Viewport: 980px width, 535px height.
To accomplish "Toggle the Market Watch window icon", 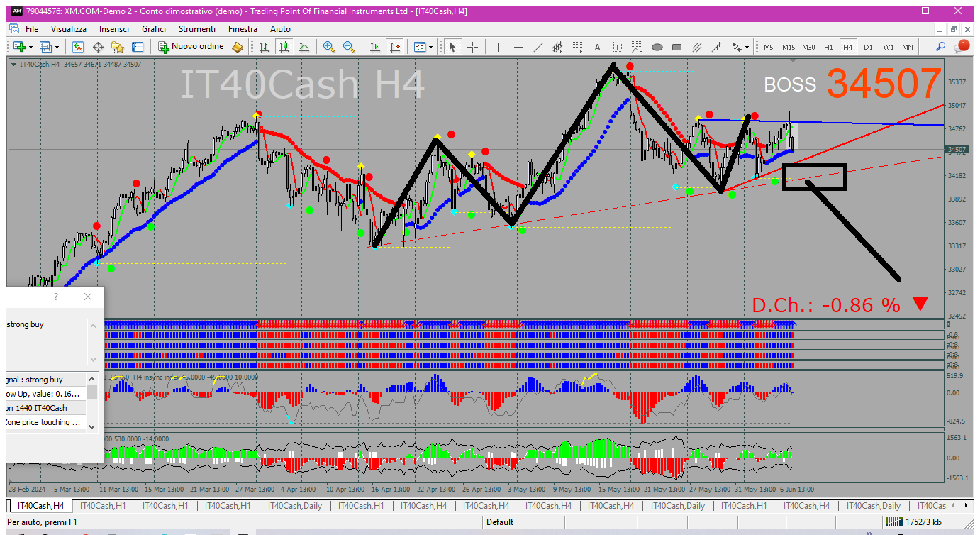I will point(78,47).
